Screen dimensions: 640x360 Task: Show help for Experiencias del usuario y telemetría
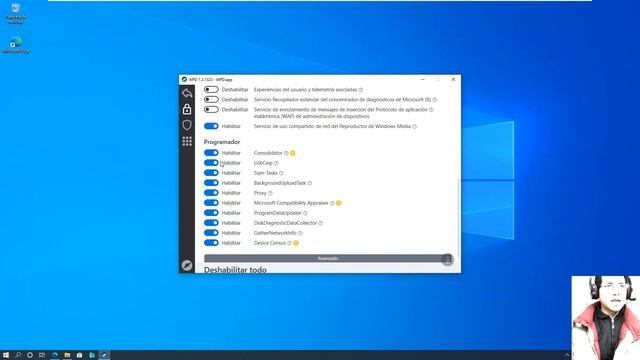coord(361,90)
